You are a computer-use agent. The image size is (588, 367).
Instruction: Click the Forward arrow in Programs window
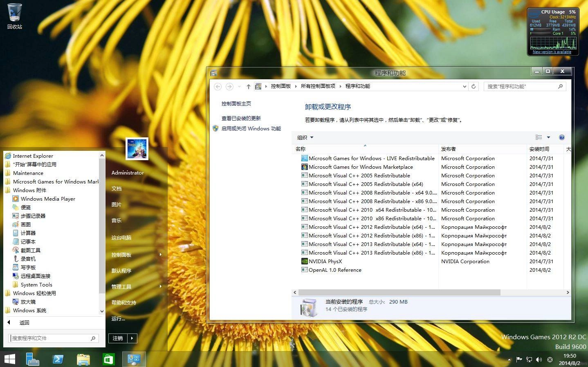click(229, 86)
